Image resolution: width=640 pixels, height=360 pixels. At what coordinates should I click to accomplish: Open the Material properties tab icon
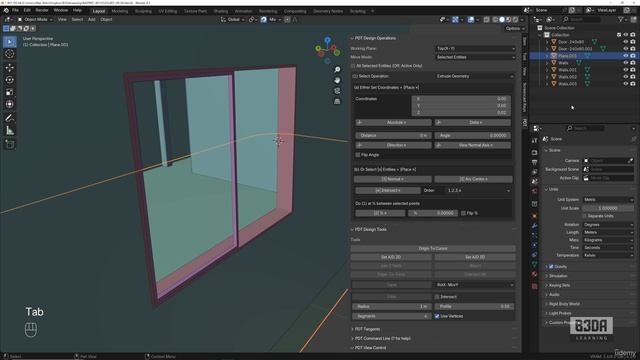[534, 274]
